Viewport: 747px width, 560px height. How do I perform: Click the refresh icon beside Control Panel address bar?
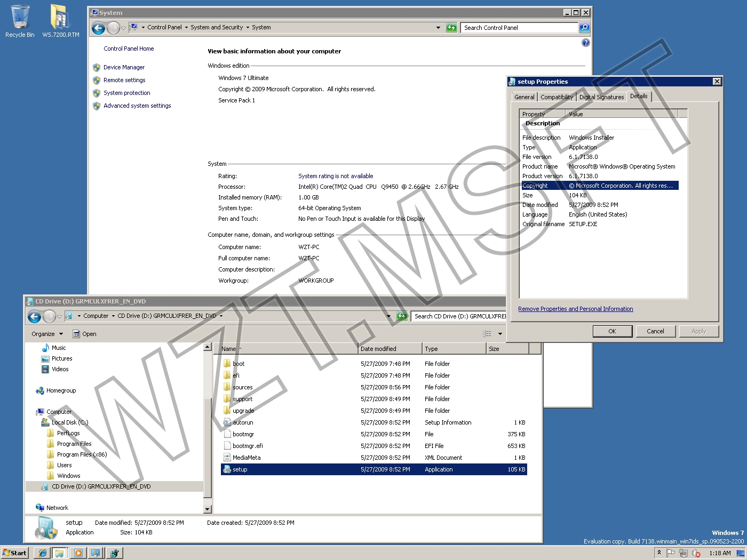click(x=451, y=28)
